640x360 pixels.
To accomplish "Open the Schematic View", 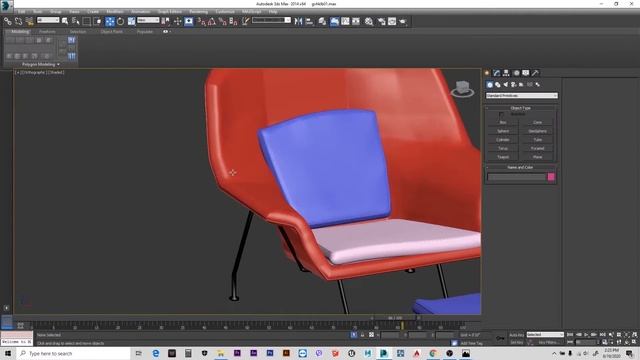I will point(356,21).
